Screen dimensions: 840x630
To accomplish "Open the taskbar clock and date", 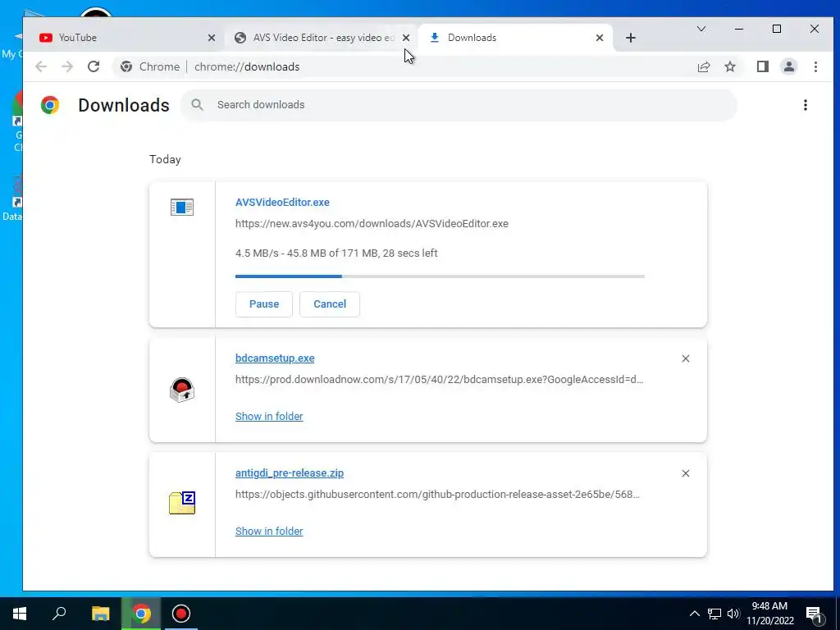I will pyautogui.click(x=769, y=614).
